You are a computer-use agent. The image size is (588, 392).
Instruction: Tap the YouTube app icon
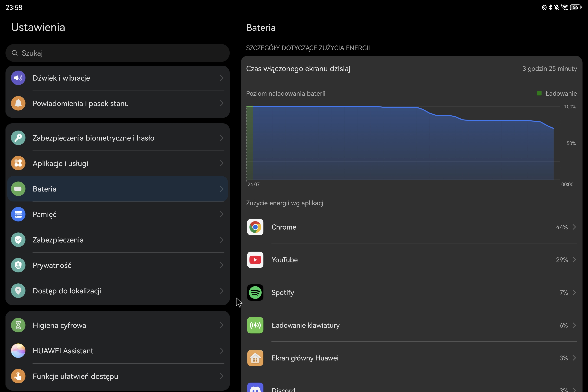255,260
